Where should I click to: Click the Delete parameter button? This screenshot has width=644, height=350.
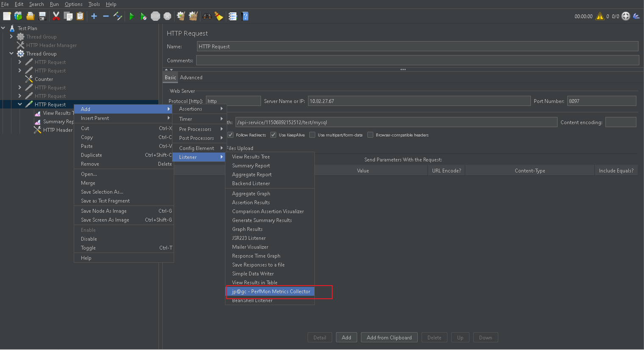[434, 338]
